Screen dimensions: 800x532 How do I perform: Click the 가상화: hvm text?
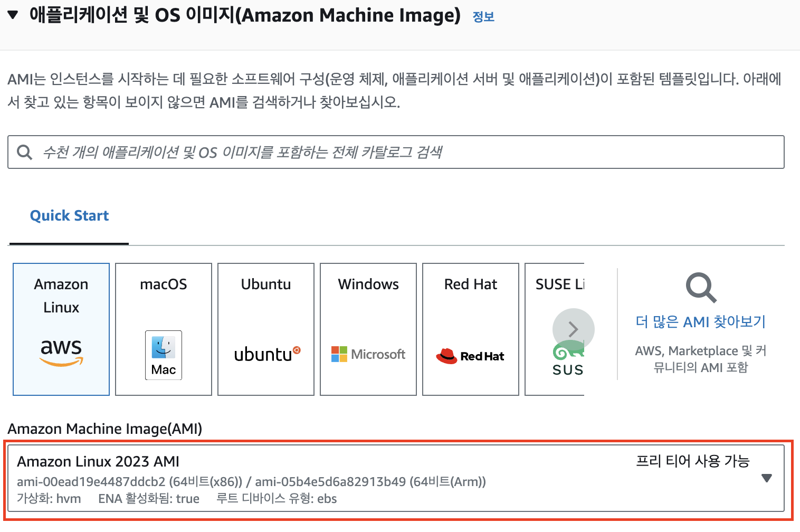tap(49, 499)
